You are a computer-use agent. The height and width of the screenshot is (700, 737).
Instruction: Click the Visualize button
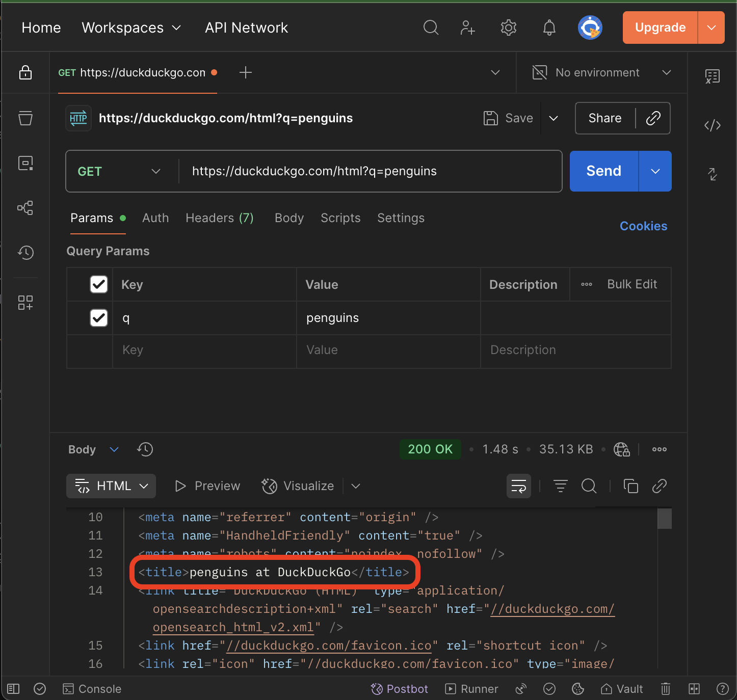click(298, 486)
